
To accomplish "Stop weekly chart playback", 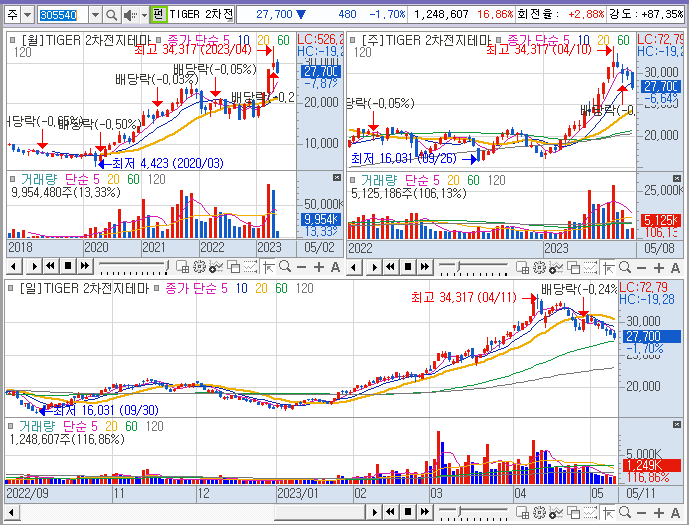I will [408, 267].
